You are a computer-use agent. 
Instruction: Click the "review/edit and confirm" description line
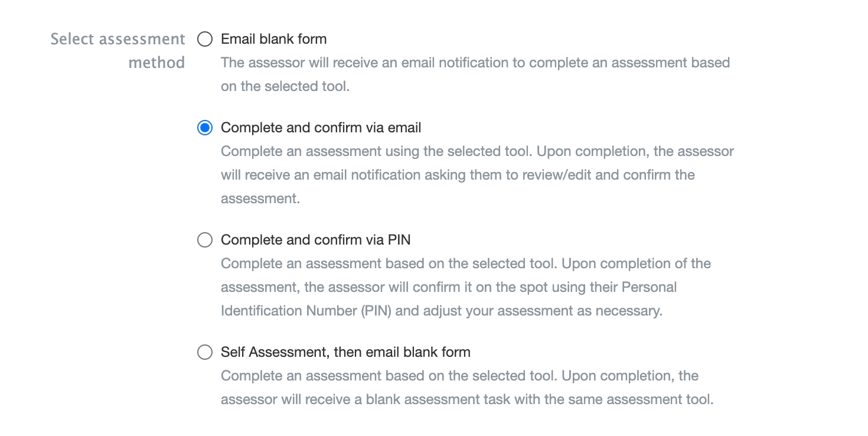[x=458, y=175]
